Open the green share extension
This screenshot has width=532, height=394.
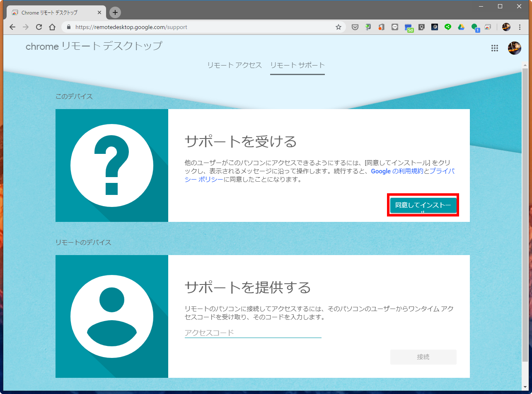pos(448,27)
